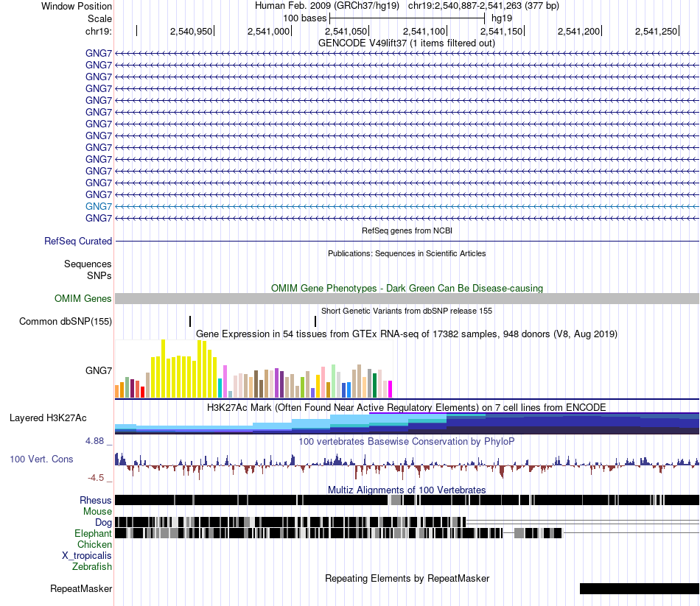The width and height of the screenshot is (700, 606).
Task: Click the 2,541,000 ruler coordinate
Action: click(268, 31)
